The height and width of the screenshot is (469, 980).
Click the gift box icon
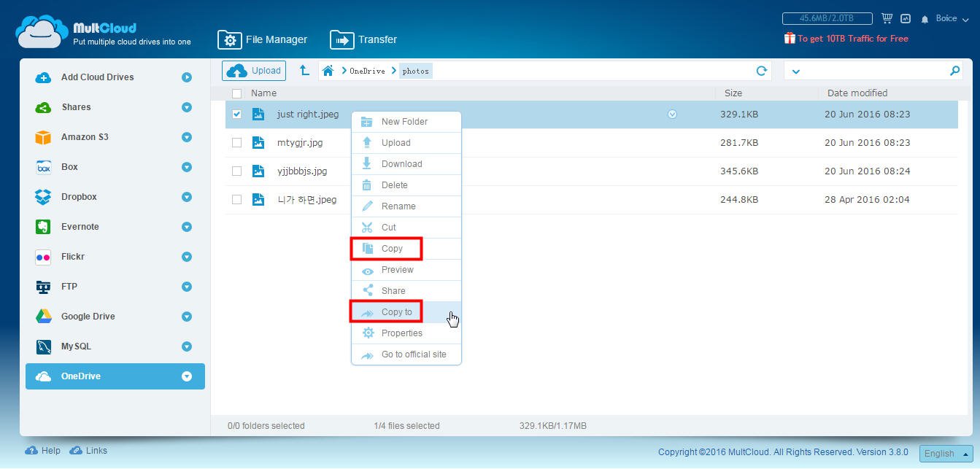[x=790, y=38]
